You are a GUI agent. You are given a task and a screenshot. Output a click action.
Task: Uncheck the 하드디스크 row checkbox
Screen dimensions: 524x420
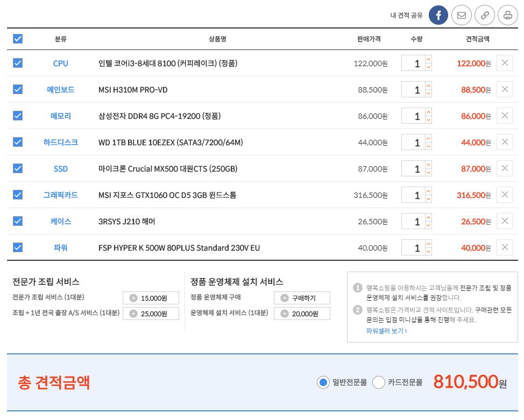[18, 142]
